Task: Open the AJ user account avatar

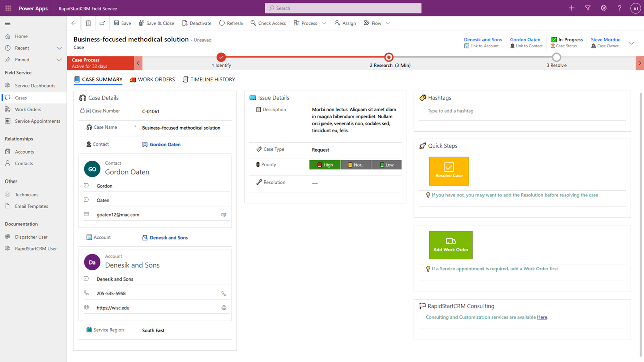Action: click(635, 8)
